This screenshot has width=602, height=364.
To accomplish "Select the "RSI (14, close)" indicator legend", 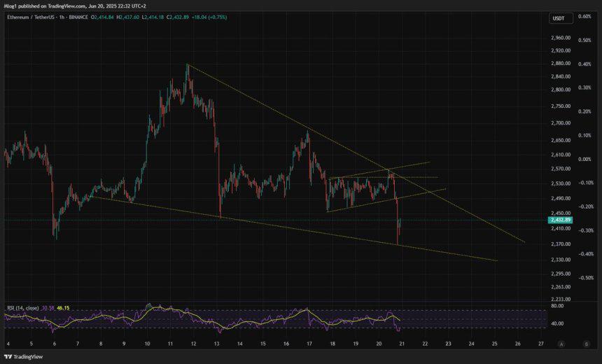I will click(x=22, y=308).
